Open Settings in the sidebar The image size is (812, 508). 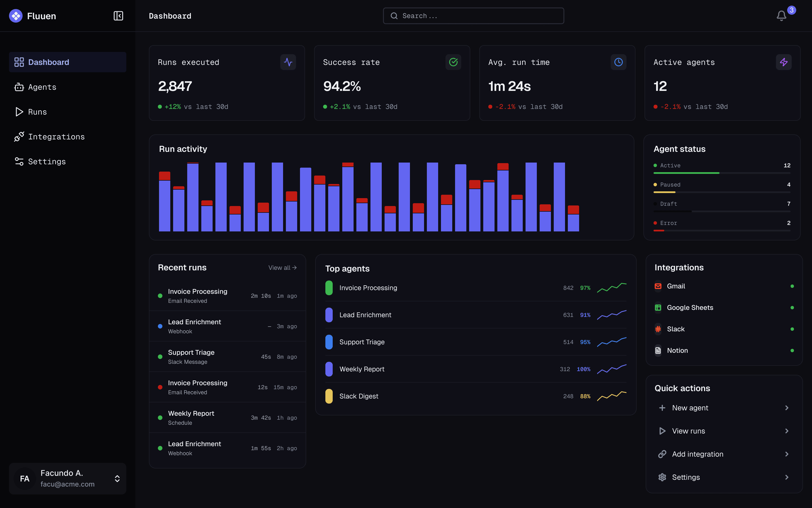[67, 162]
